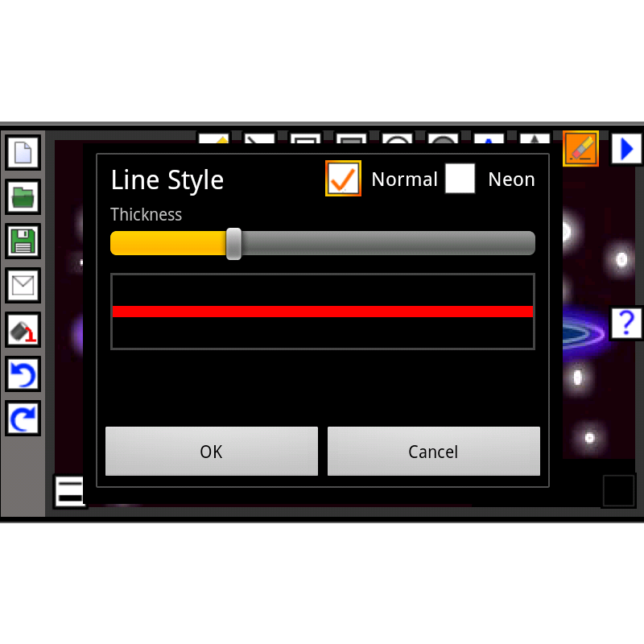Click the "Thickness" label
The image size is (644, 644).
click(x=147, y=214)
